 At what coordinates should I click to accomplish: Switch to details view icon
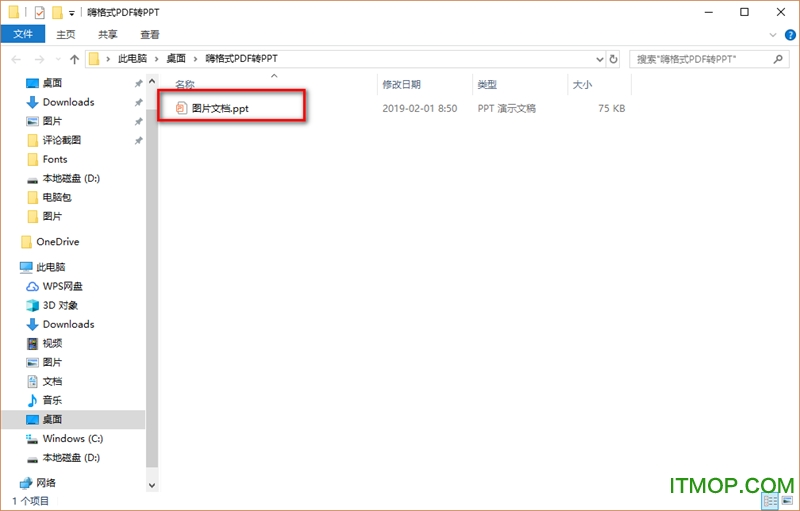771,501
